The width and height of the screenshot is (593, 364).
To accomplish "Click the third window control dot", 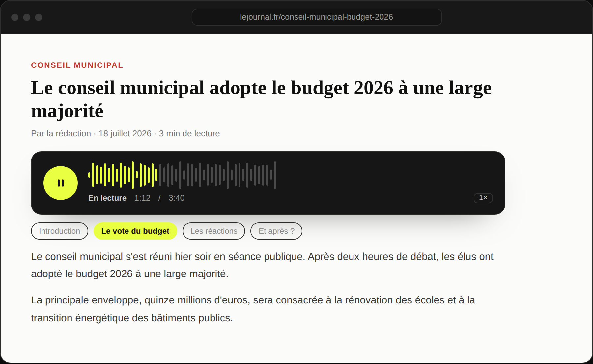I will [x=39, y=17].
